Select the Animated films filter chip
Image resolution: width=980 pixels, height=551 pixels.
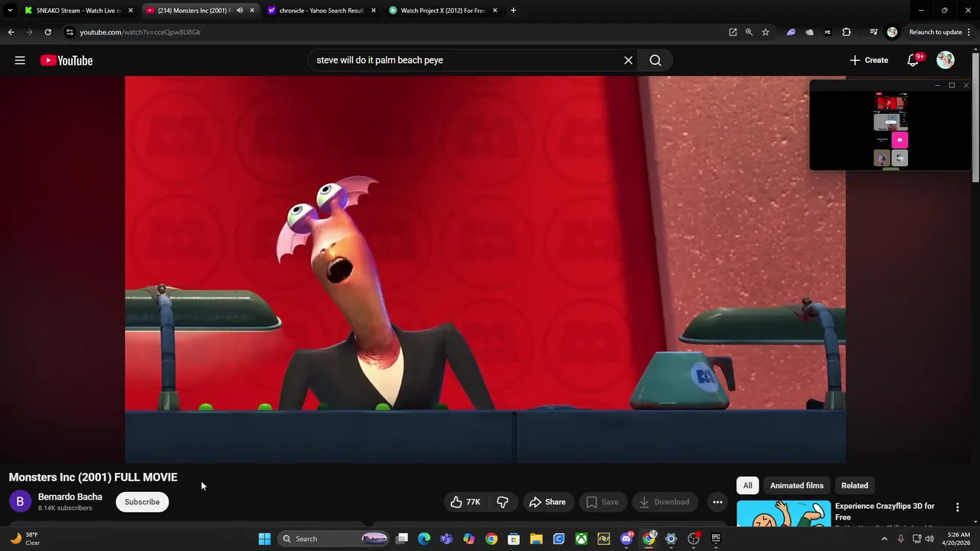coord(797,485)
